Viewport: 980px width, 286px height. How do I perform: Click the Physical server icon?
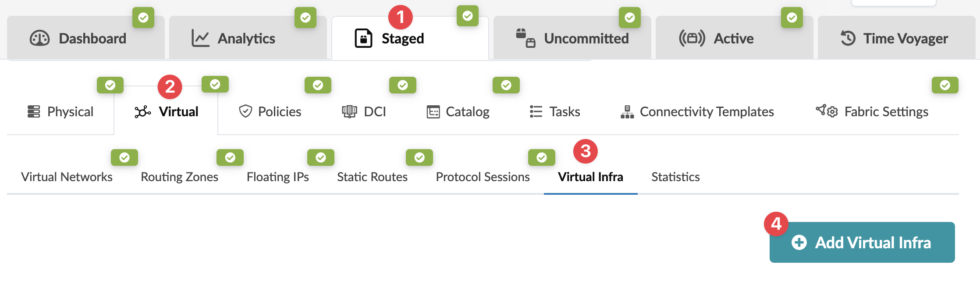[x=34, y=112]
